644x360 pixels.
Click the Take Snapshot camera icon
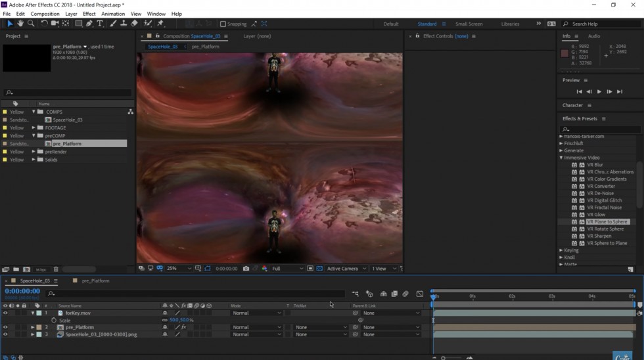[x=246, y=269]
